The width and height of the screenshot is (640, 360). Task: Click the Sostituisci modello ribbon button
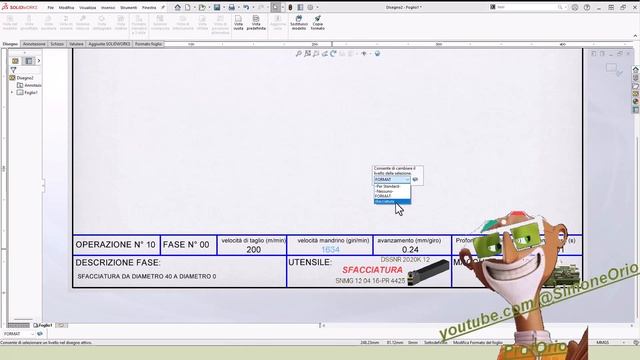pyautogui.click(x=299, y=23)
